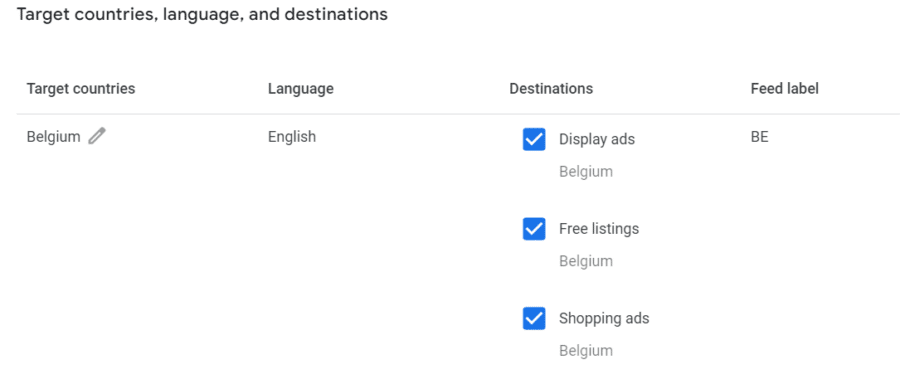Click the Free listings destination label

click(599, 229)
